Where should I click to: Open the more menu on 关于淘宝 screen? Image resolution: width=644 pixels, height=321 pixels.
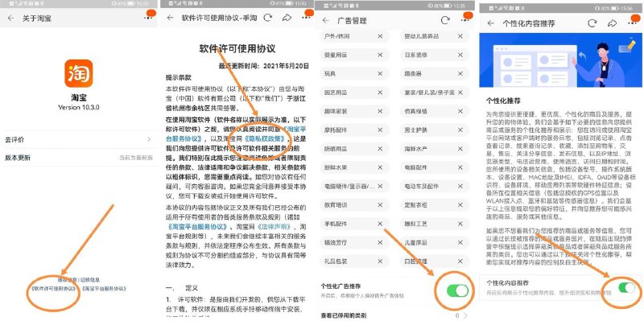149,18
